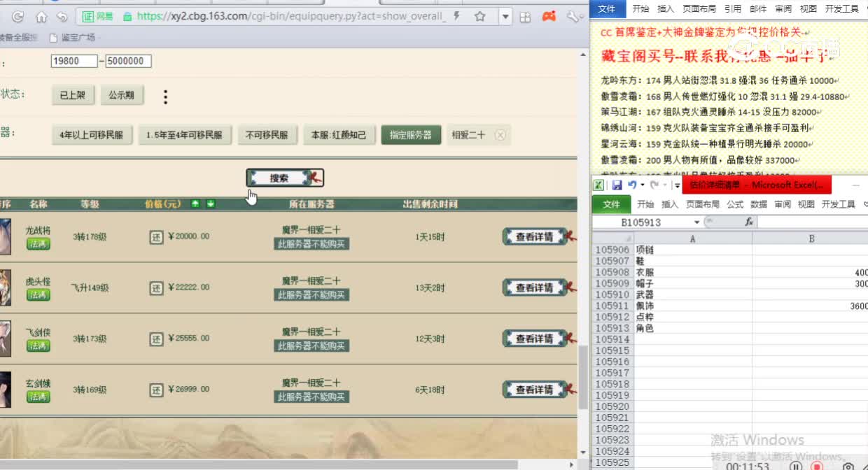Select 4年以上可移民服 server filter

(92, 135)
